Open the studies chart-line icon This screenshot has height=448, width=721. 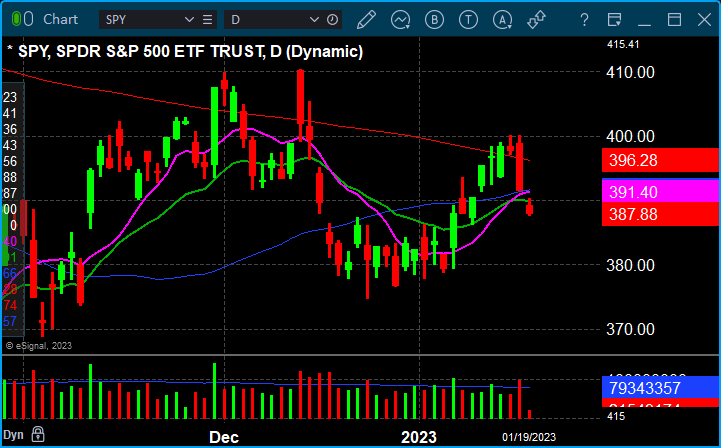tap(401, 20)
